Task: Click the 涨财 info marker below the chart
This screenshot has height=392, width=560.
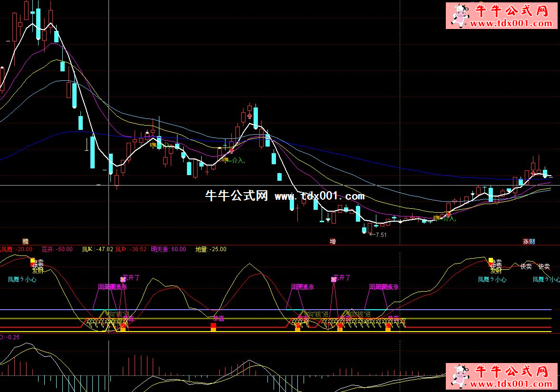Action: [529, 242]
